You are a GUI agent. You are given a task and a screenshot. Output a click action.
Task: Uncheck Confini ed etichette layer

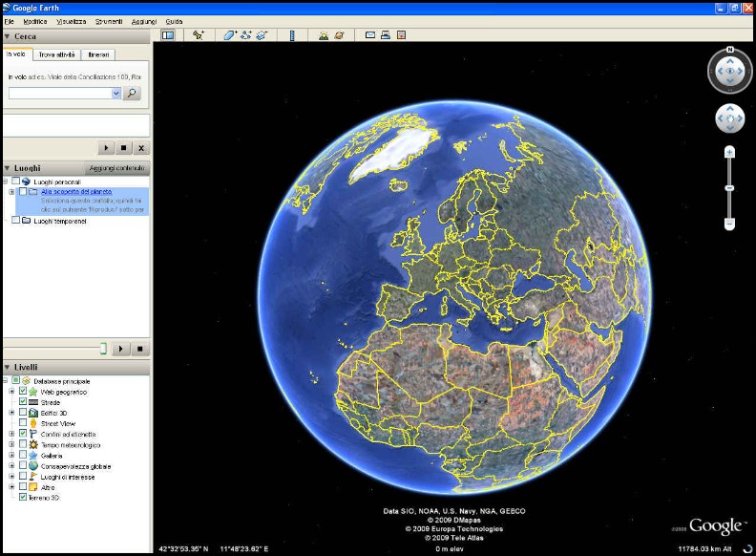pos(22,434)
